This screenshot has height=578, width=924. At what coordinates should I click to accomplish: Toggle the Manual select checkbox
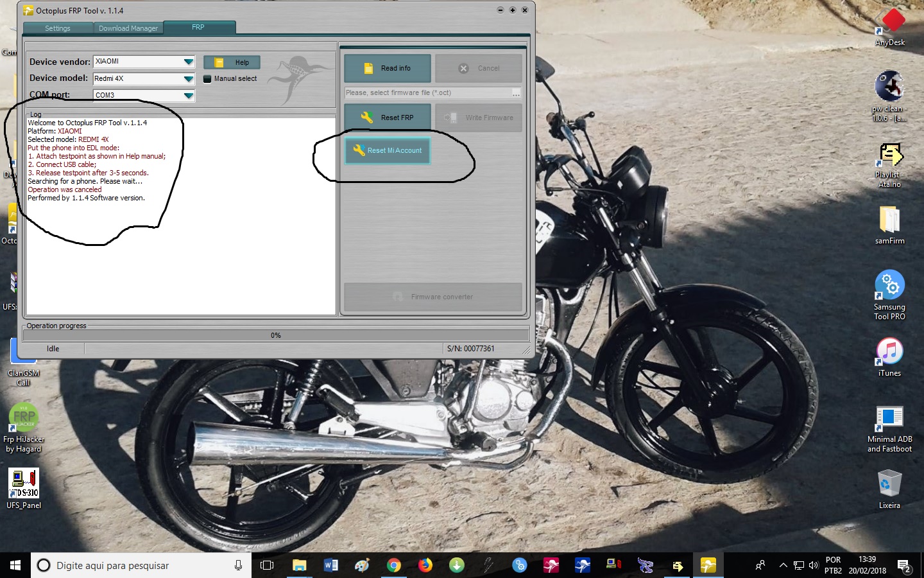click(207, 79)
